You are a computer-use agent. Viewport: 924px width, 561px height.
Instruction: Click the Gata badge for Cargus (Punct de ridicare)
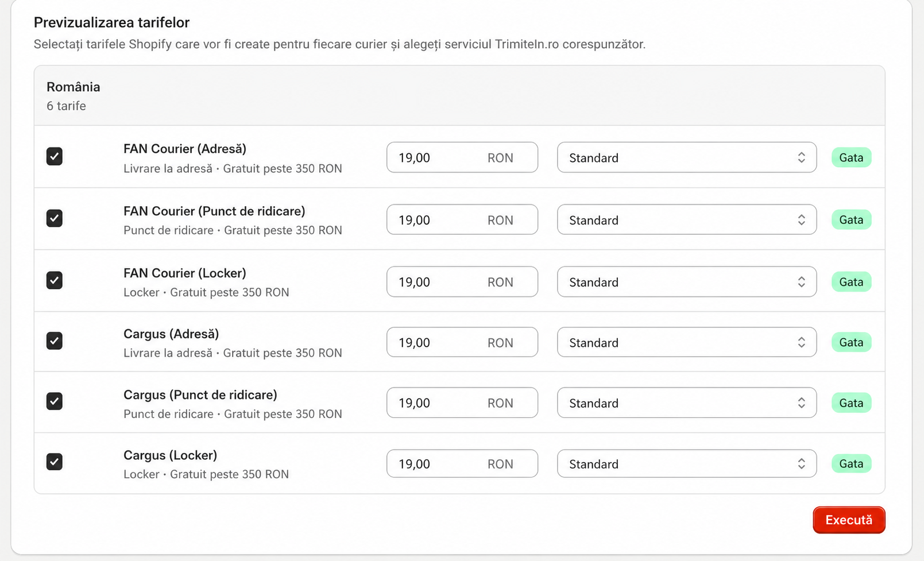click(x=851, y=403)
